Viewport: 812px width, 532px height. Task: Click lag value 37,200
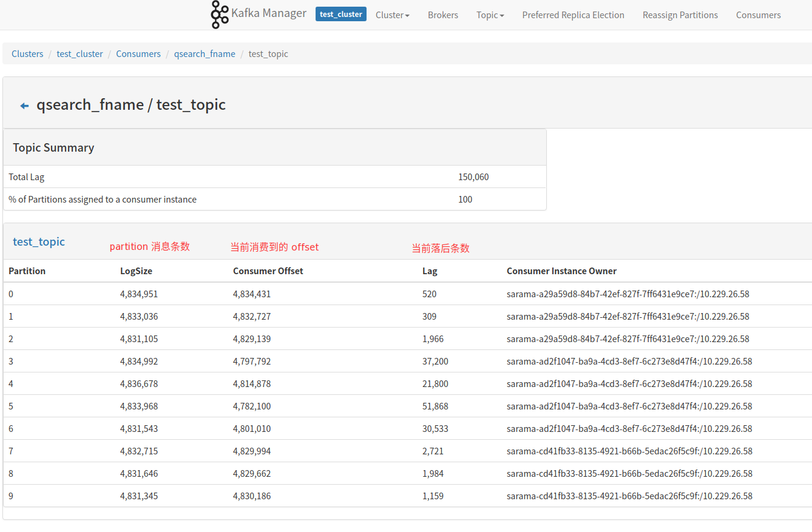click(436, 362)
